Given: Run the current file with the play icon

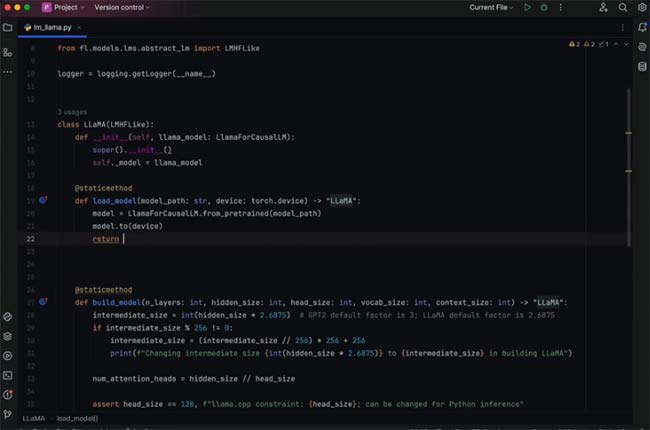Looking at the screenshot, I should click(528, 8).
